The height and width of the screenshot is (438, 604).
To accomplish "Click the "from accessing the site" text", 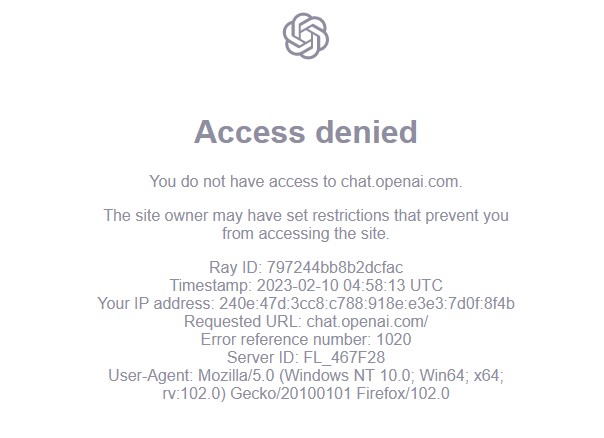I will (x=305, y=233).
